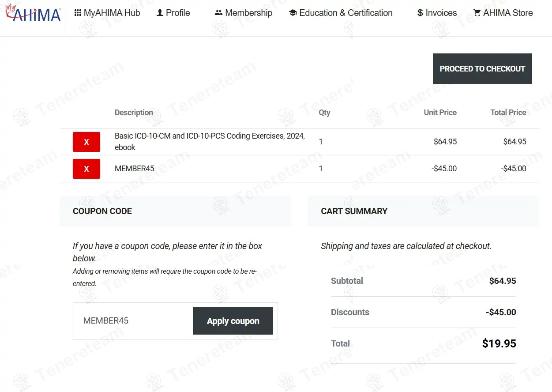Screen dimensions: 552x392
Task: Click the AHIMA Store cart icon
Action: tap(477, 13)
